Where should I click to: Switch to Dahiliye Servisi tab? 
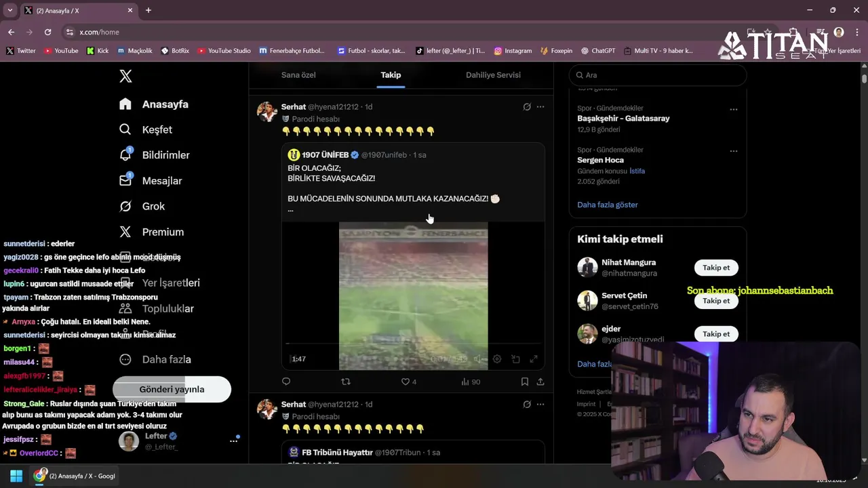493,75
